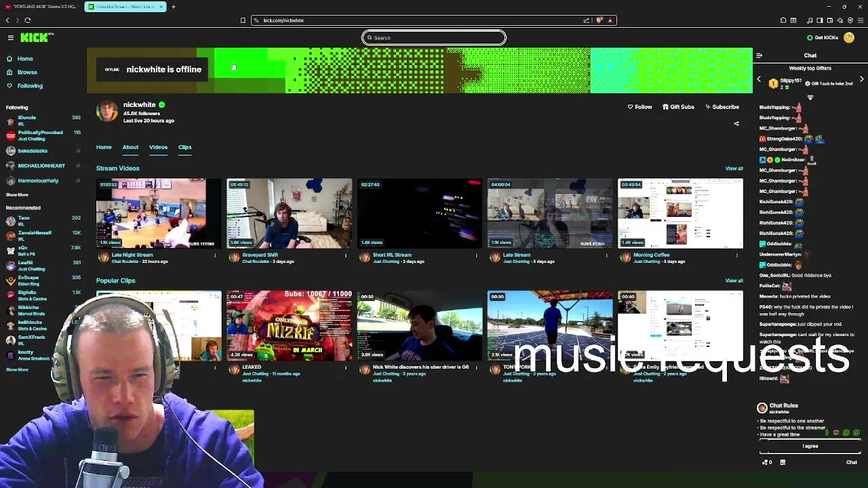The width and height of the screenshot is (868, 488).
Task: Click the share icon in the address bar
Action: [587, 20]
